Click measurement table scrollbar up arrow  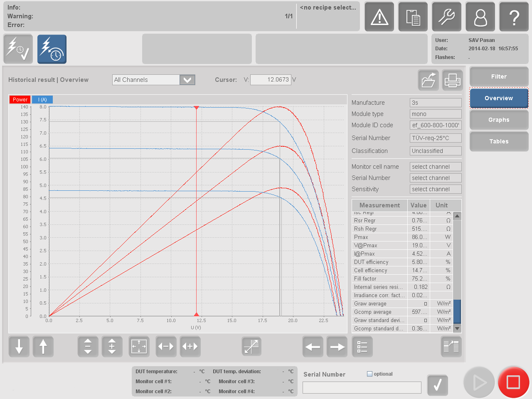click(x=457, y=216)
